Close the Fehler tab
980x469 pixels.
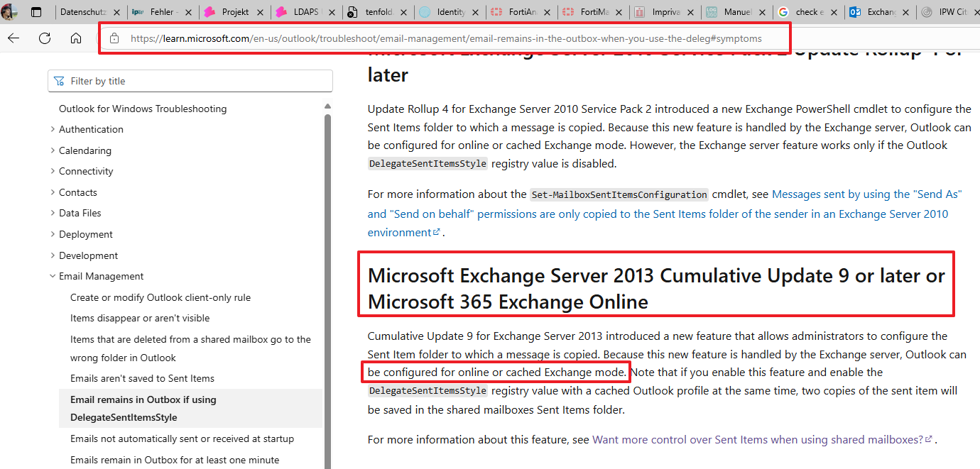tap(189, 12)
